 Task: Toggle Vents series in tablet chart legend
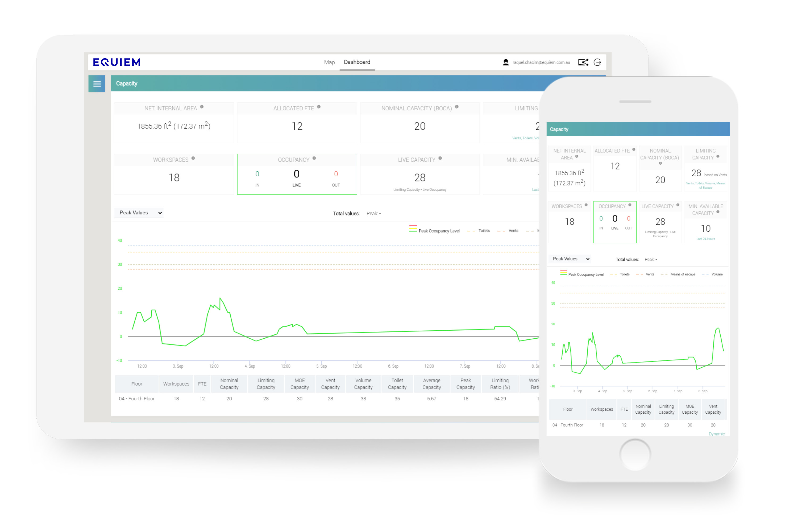click(513, 231)
